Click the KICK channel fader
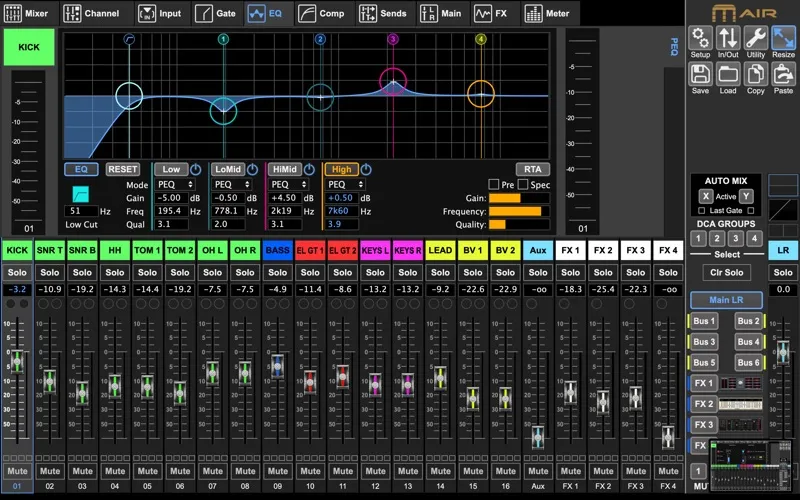 coord(17,361)
